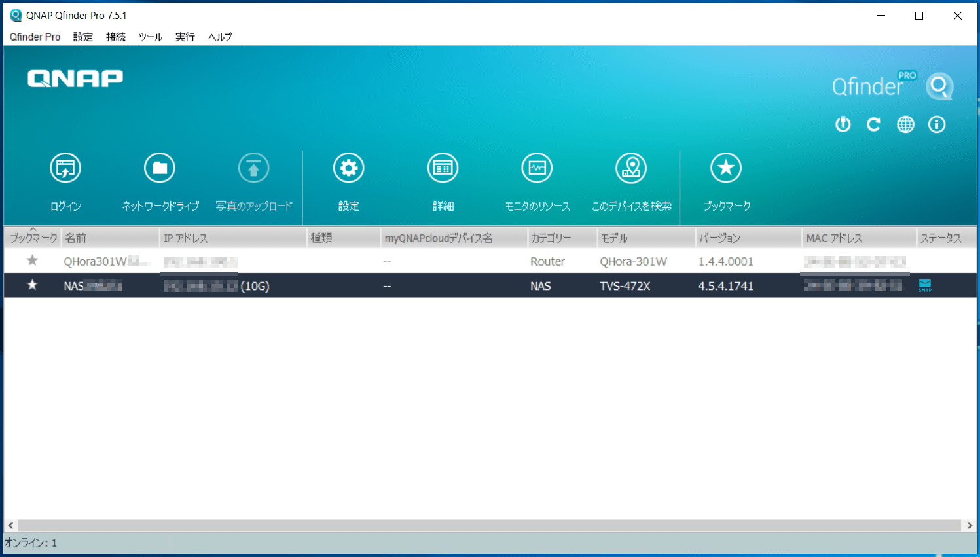
Task: Sort by バージョン column header
Action: 748,238
